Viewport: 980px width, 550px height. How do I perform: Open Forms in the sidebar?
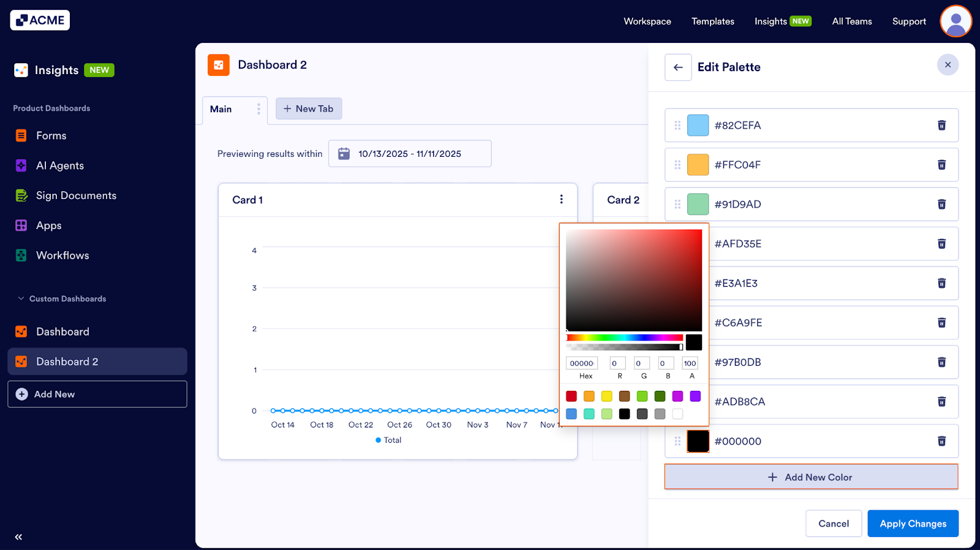click(51, 135)
